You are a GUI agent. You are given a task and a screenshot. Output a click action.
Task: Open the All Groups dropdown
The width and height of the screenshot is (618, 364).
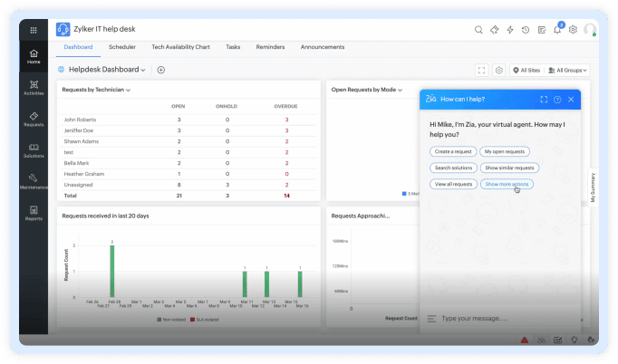(567, 70)
